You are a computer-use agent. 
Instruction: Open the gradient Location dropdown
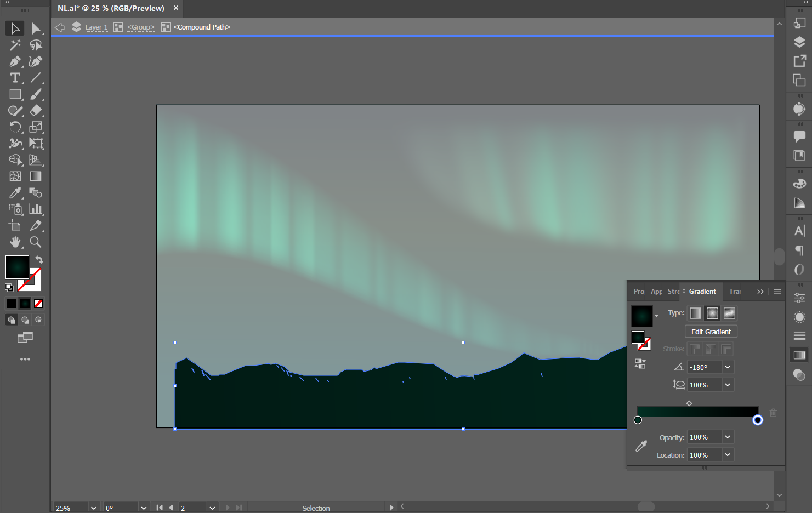point(728,455)
